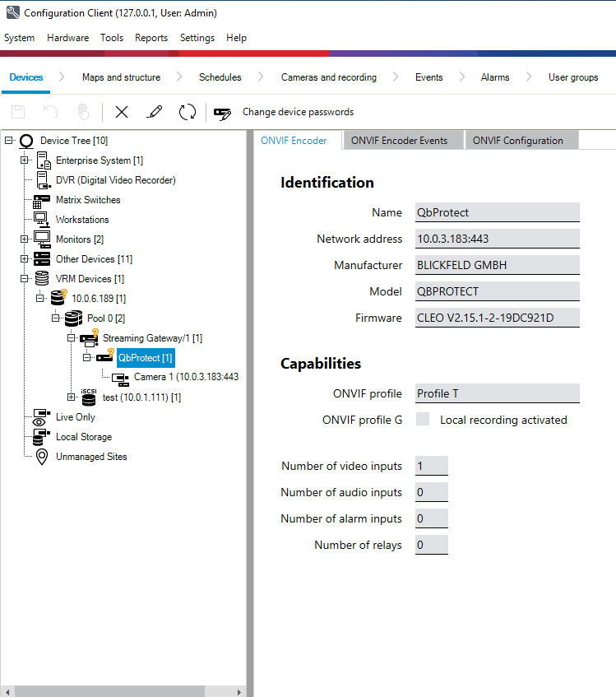Collapse the VRM Devices node
Image resolution: width=616 pixels, height=697 pixels.
tap(25, 279)
